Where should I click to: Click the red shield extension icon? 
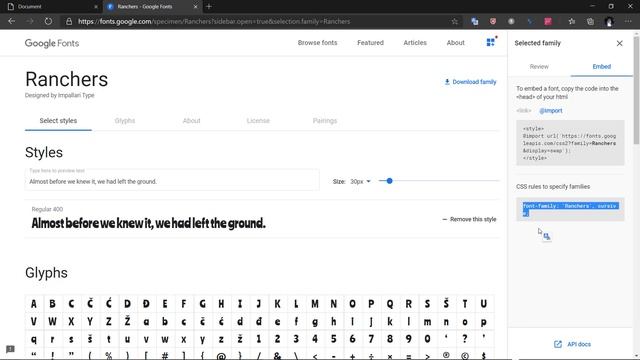coord(493,21)
